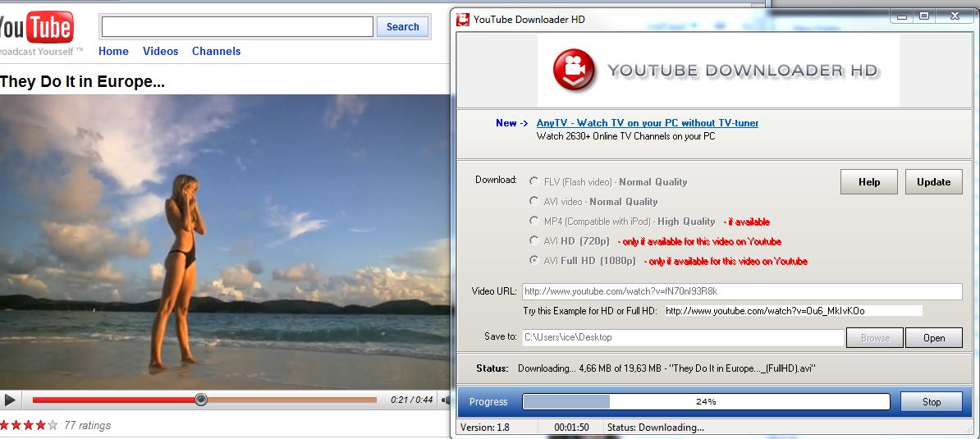This screenshot has height=439, width=980.
Task: Click the Open button beside Save to
Action: click(934, 338)
